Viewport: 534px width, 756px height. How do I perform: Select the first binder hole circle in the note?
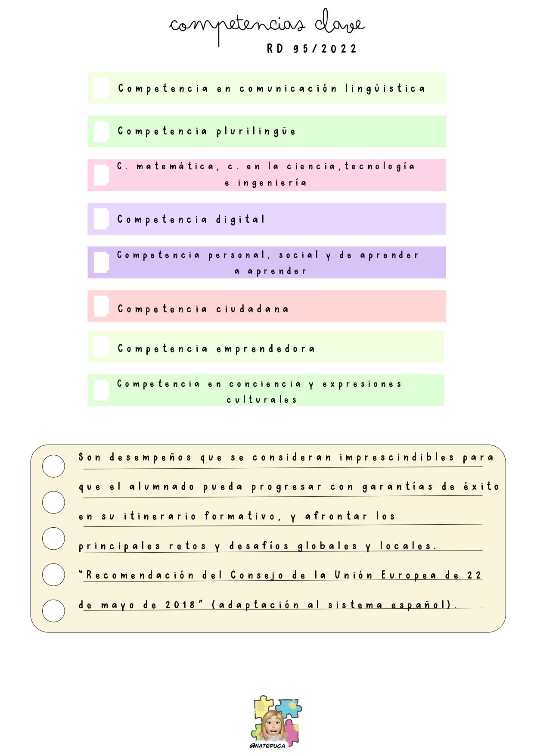click(x=53, y=466)
